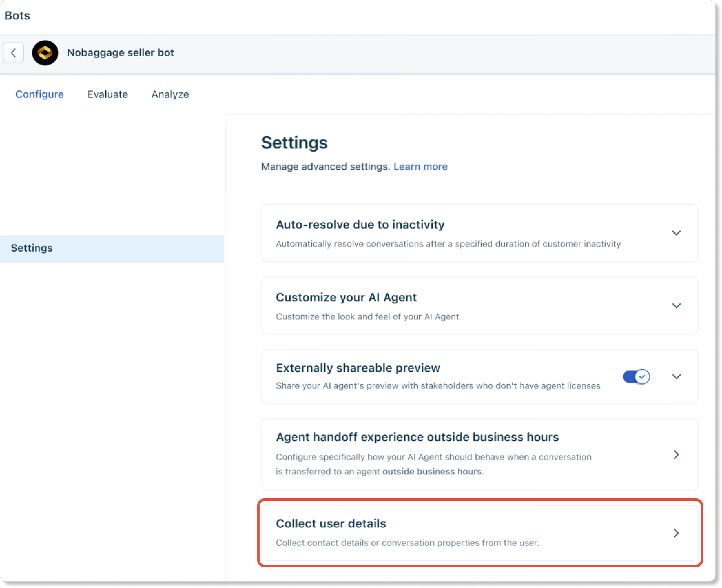This screenshot has height=588, width=722.
Task: Expand Externally shareable preview chevron
Action: click(x=676, y=377)
